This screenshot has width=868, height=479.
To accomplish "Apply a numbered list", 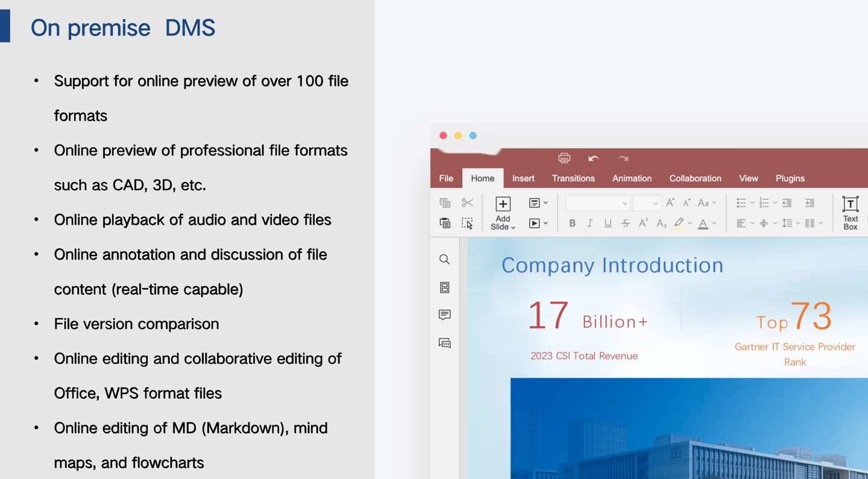I will [x=764, y=203].
